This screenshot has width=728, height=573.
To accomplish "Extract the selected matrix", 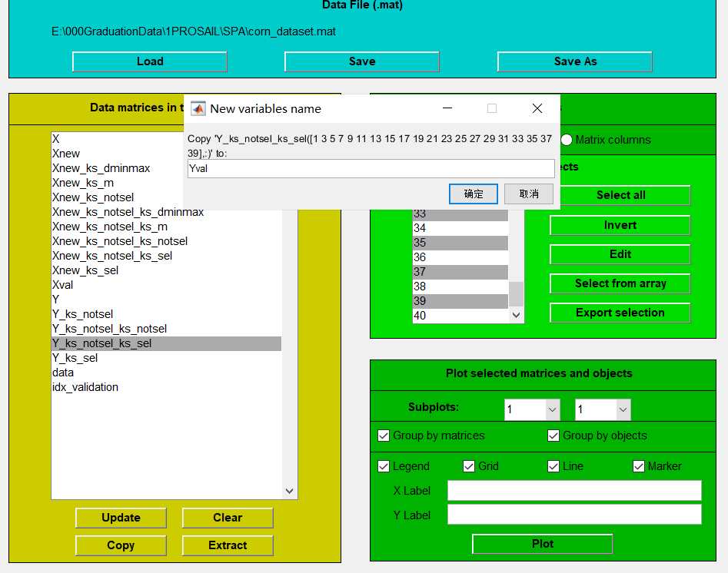I will 228,545.
